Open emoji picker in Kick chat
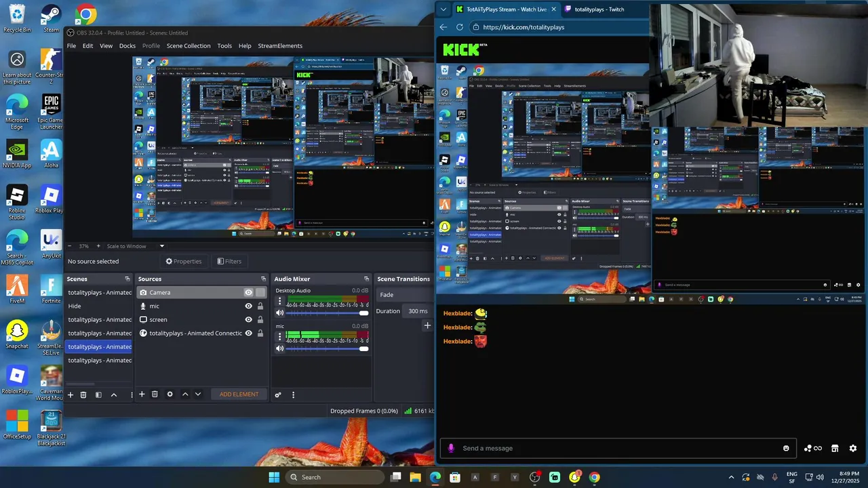The image size is (868, 488). (x=786, y=448)
